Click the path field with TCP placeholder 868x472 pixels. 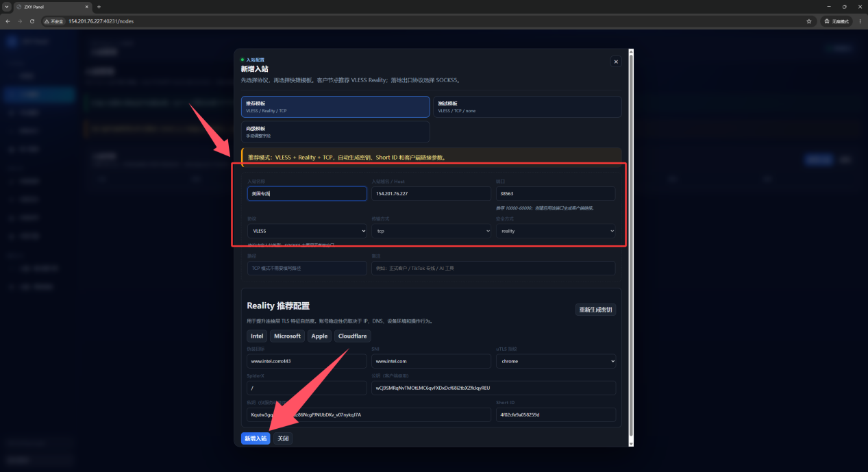[x=307, y=268]
